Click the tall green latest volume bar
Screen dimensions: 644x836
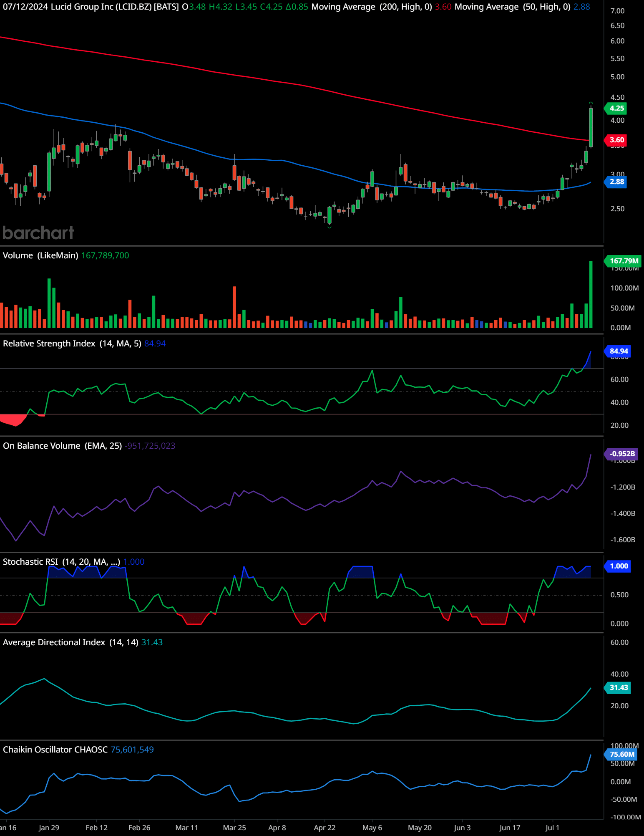click(x=591, y=295)
